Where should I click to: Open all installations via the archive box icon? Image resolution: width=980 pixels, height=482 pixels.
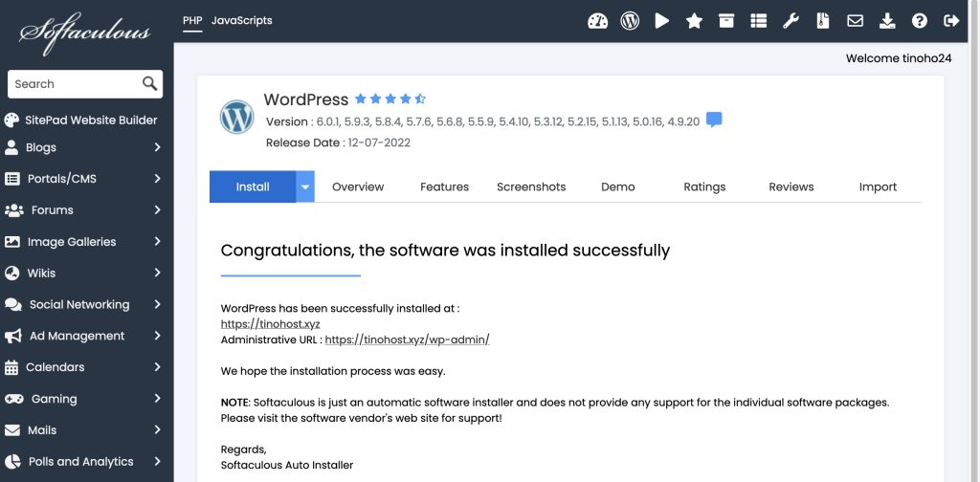[726, 21]
